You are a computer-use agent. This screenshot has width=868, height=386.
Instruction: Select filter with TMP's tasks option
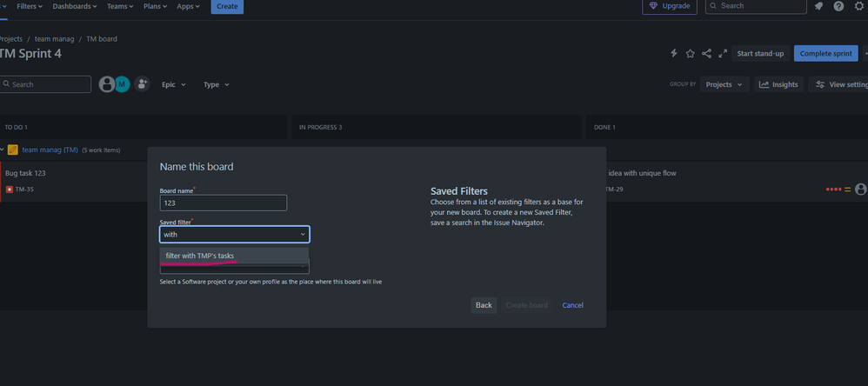[x=234, y=256]
